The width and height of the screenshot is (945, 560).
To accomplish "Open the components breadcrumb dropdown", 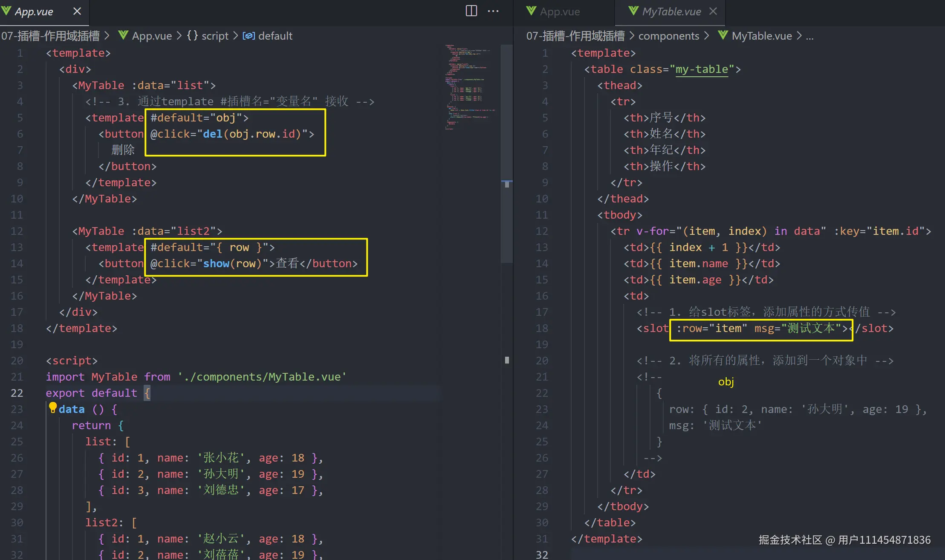I will 668,36.
